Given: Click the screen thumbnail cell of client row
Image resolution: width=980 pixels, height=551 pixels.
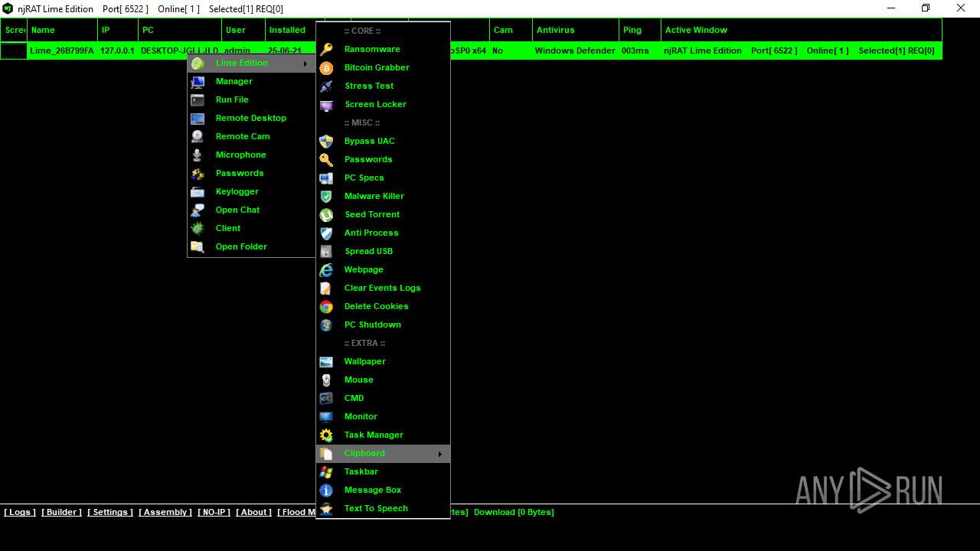Looking at the screenshot, I should coord(14,51).
